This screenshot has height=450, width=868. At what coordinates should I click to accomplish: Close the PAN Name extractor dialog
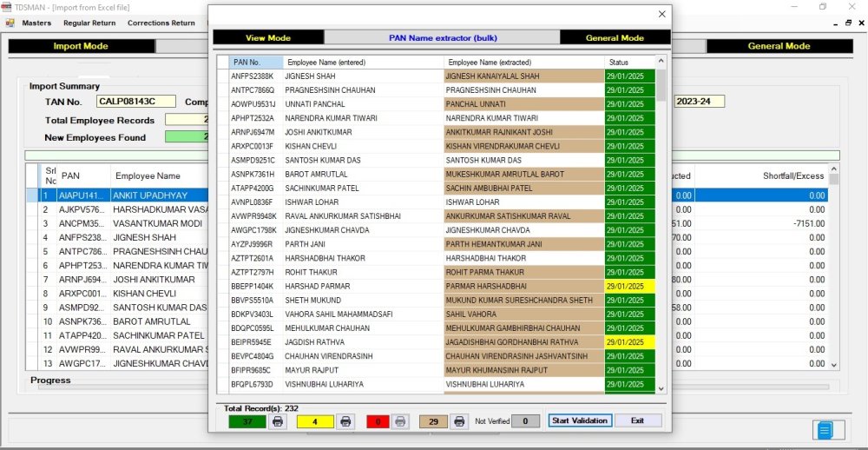661,15
